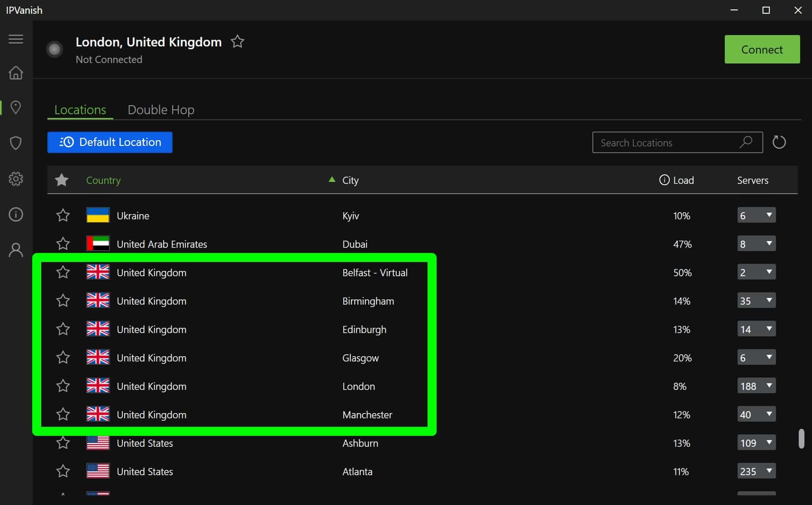Screen dimensions: 812x505
Task: Open the Account profile sidebar icon
Action: click(16, 250)
